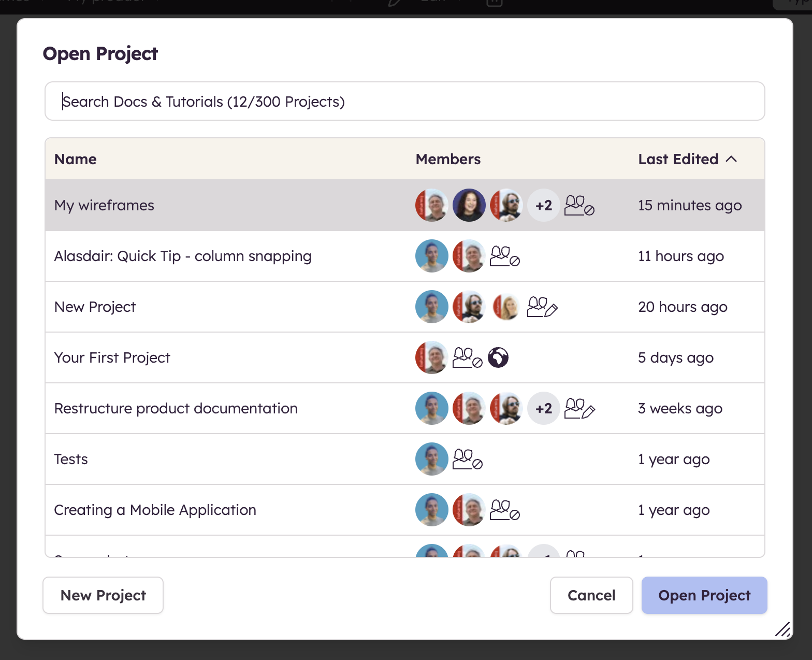Click the New Project button at bottom left
812x660 pixels.
103,595
